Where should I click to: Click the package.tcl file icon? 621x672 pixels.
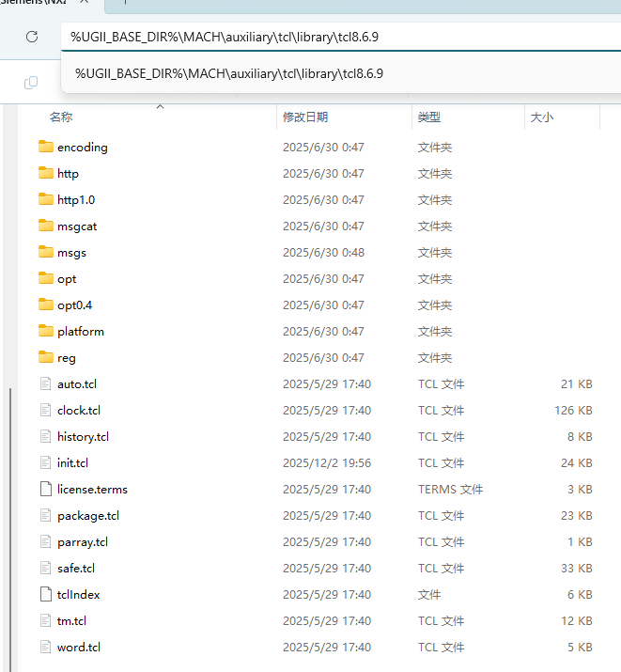[x=45, y=515]
